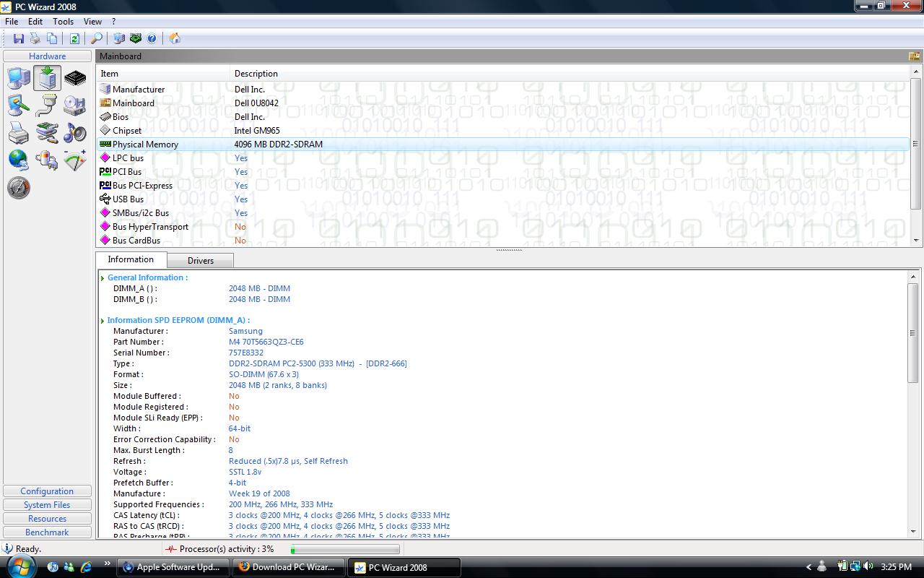Click the Description column header

570,74
